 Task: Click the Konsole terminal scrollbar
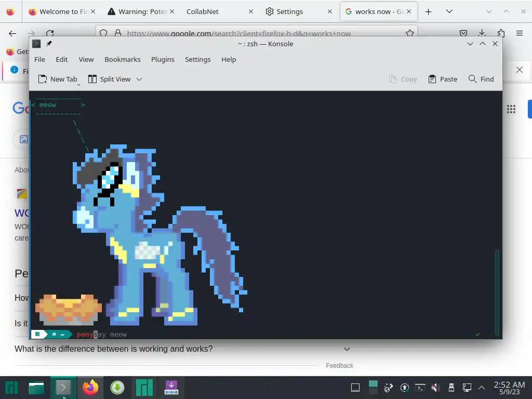pyautogui.click(x=497, y=292)
